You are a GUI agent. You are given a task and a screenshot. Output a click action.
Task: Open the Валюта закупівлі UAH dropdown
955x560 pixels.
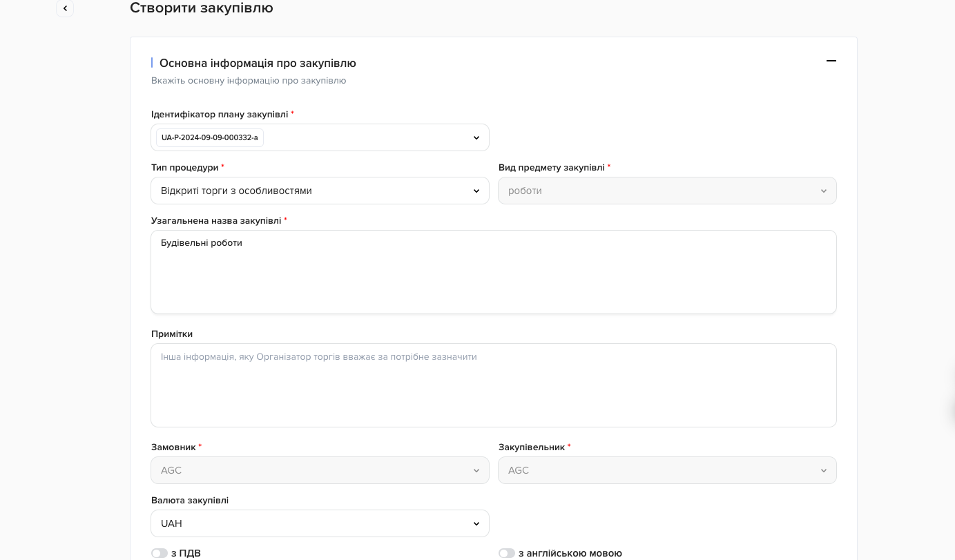(x=320, y=523)
